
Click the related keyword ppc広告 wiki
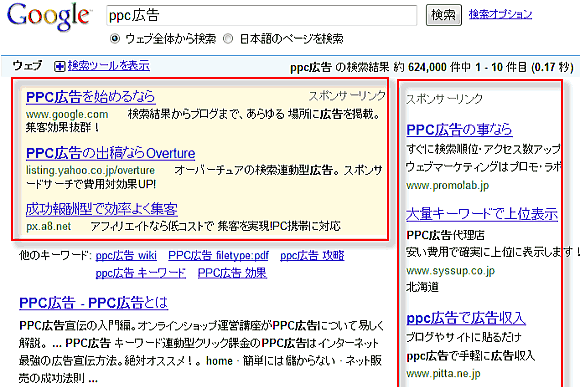click(126, 255)
